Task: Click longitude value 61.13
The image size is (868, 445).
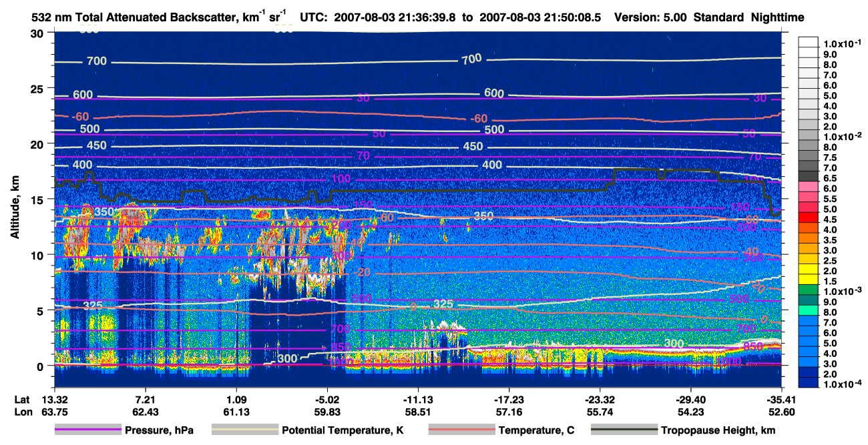Action: pyautogui.click(x=236, y=412)
